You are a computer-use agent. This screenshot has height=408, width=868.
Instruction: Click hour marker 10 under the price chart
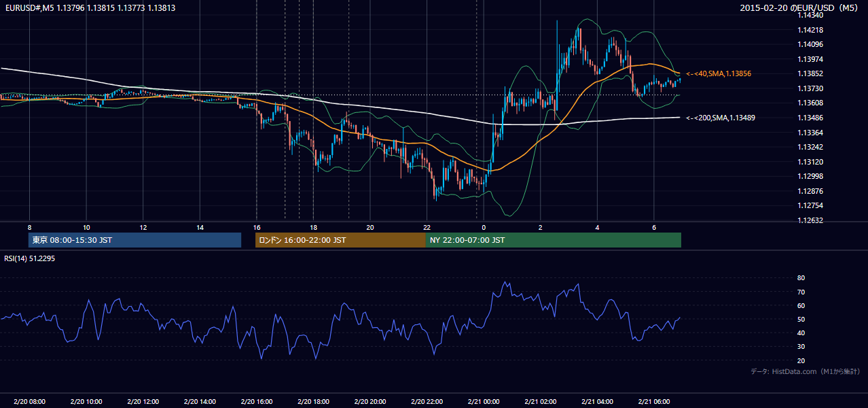86,227
